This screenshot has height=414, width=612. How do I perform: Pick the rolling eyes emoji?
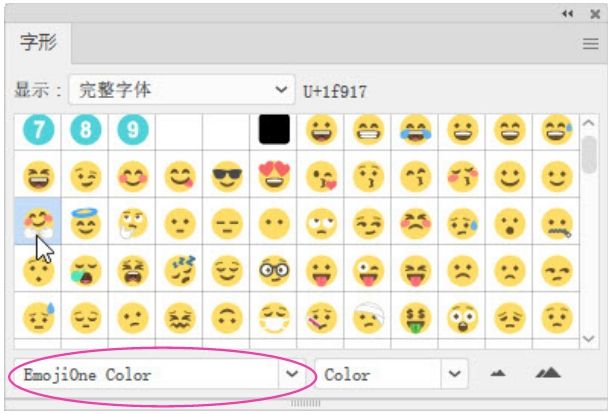322,223
